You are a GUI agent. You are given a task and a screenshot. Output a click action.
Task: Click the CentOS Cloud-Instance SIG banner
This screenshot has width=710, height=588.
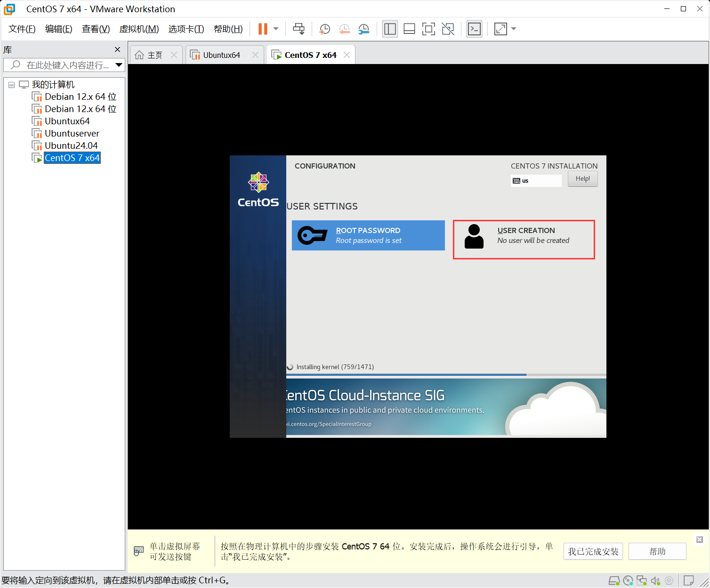tap(446, 407)
